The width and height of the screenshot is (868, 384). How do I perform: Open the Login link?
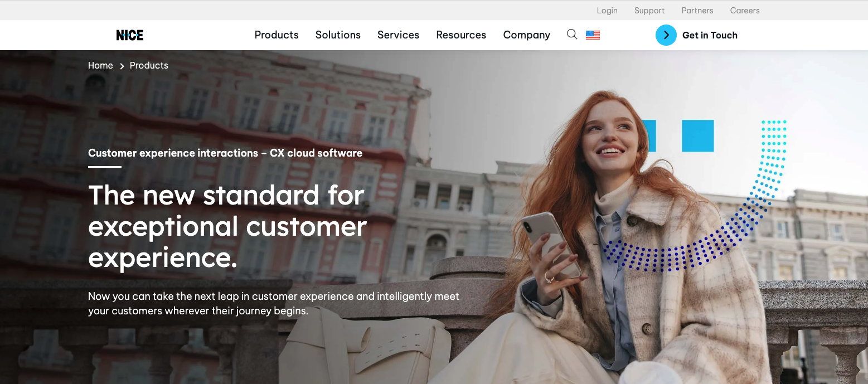tap(607, 11)
